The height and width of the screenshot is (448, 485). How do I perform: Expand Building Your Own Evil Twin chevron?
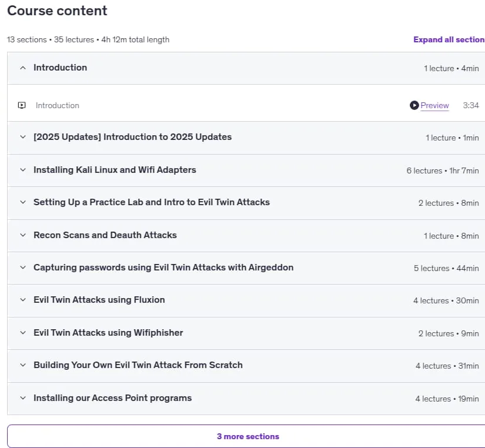pos(23,365)
